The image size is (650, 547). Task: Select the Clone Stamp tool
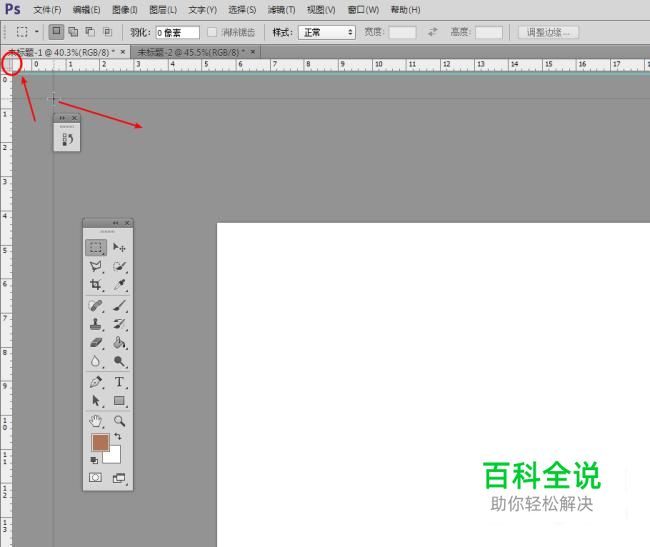coord(96,324)
